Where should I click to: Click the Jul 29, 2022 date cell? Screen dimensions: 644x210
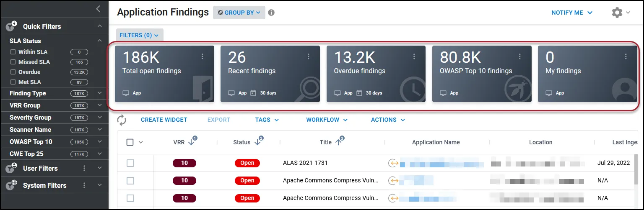tap(614, 163)
